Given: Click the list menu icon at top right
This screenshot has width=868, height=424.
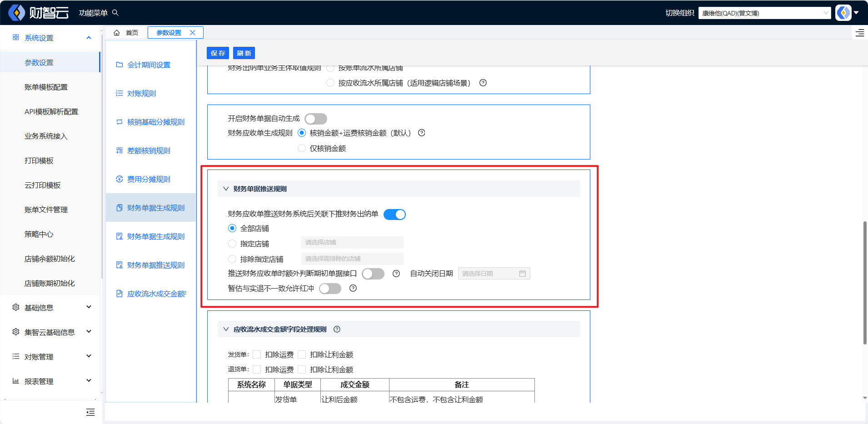Looking at the screenshot, I should [x=860, y=33].
